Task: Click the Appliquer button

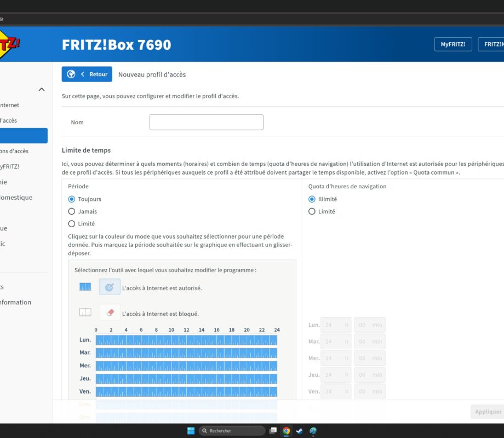Action: coord(488,412)
